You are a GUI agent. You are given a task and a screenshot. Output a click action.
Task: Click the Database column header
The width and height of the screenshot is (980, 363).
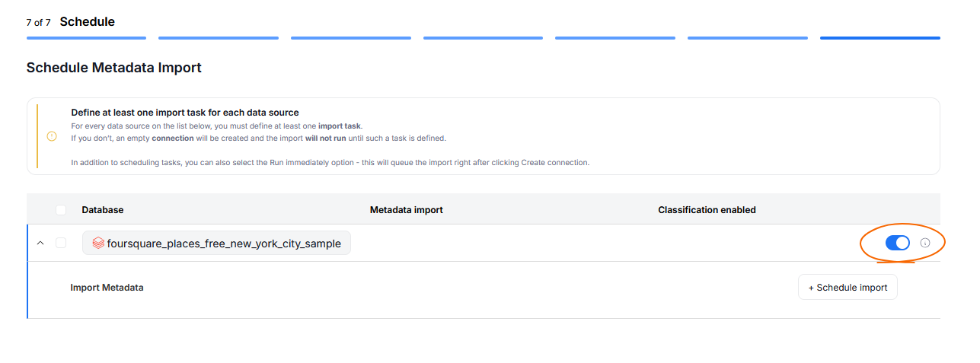(103, 210)
